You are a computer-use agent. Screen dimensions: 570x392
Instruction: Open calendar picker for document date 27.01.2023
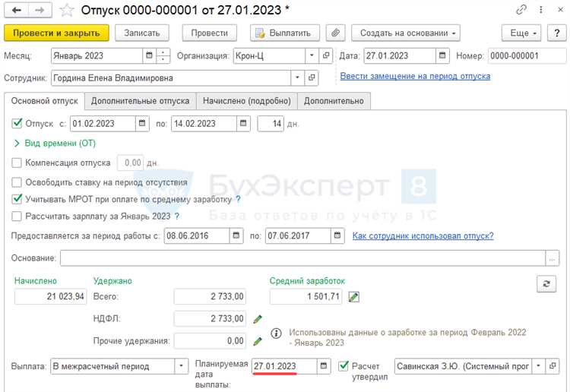pyautogui.click(x=442, y=56)
